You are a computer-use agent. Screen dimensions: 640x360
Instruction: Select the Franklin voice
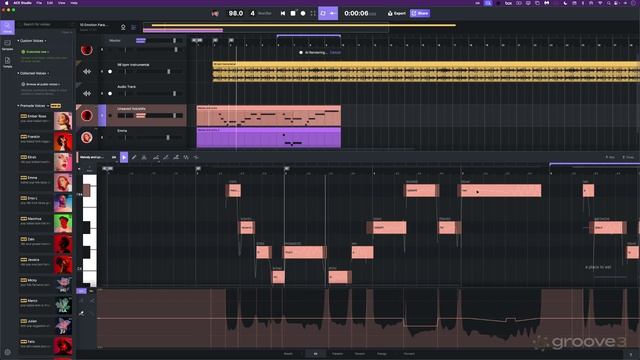pos(46,141)
